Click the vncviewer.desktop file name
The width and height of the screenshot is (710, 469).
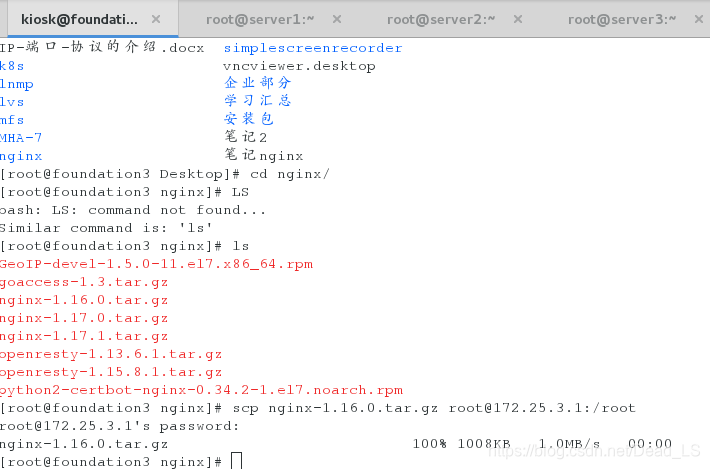click(x=299, y=66)
